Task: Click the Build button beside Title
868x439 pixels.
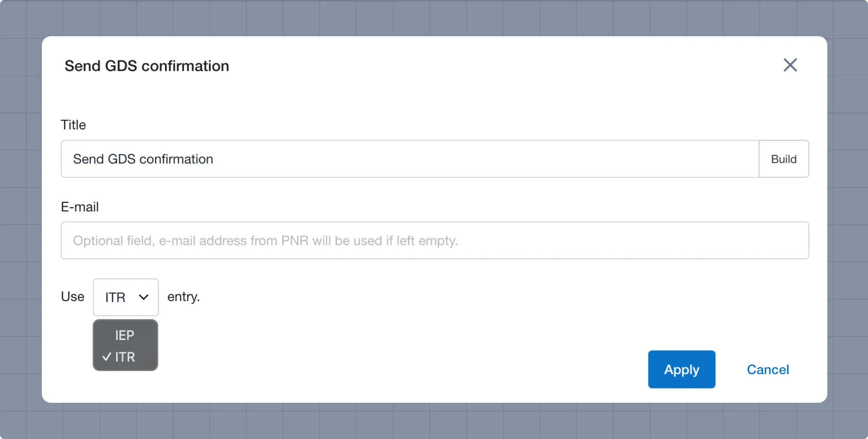Action: coord(784,159)
